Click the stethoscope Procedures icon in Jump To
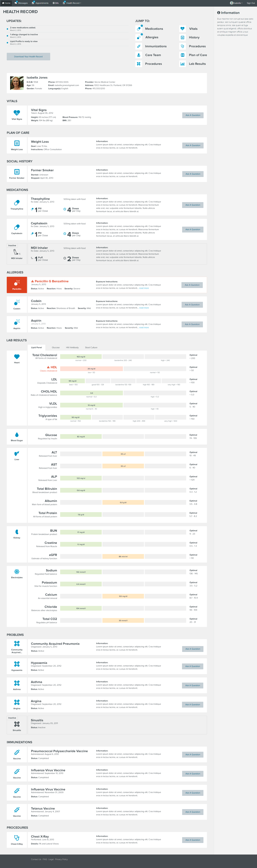This screenshot has width=257, height=868. point(182,46)
